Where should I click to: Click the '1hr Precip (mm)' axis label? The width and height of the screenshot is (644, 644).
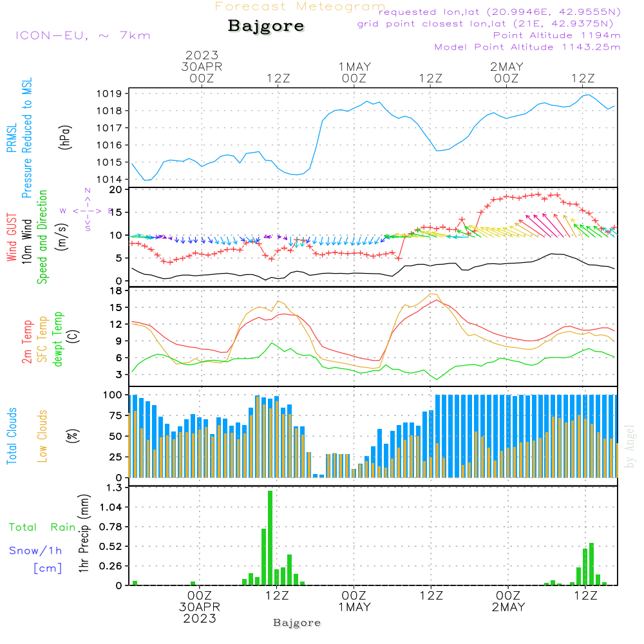coord(84,533)
